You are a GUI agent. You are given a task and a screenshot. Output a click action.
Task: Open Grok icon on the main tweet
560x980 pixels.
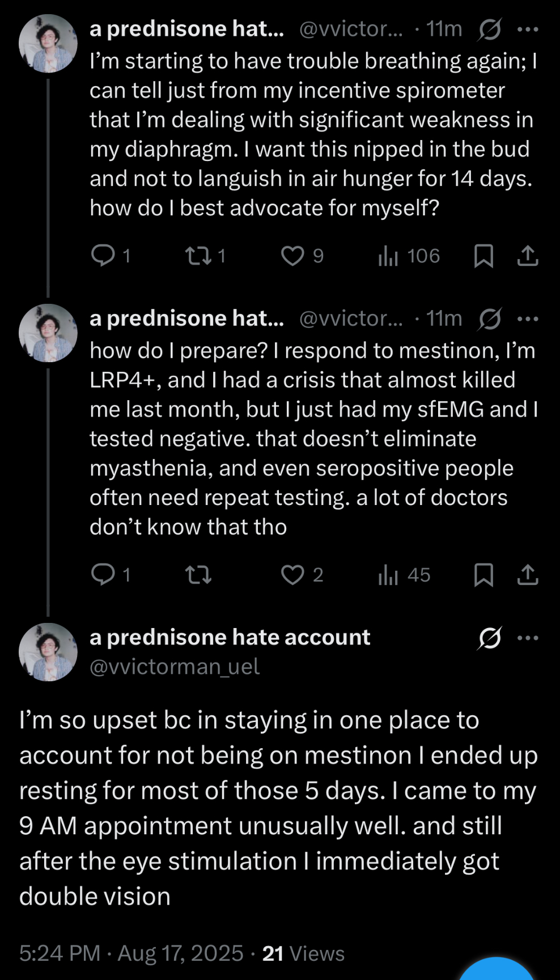click(x=489, y=638)
